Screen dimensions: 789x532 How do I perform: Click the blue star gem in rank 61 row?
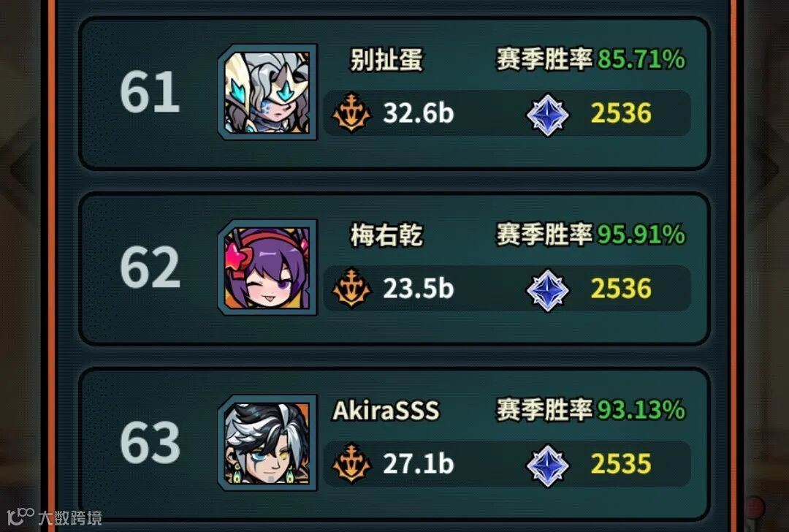(547, 115)
